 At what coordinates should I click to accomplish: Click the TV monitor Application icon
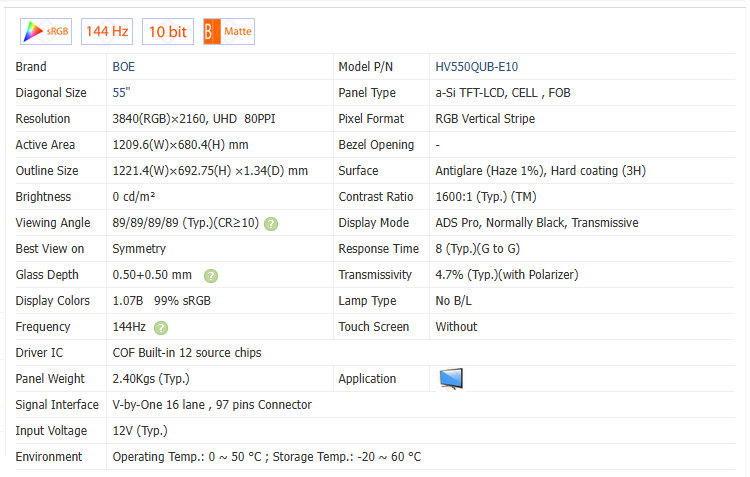click(451, 379)
